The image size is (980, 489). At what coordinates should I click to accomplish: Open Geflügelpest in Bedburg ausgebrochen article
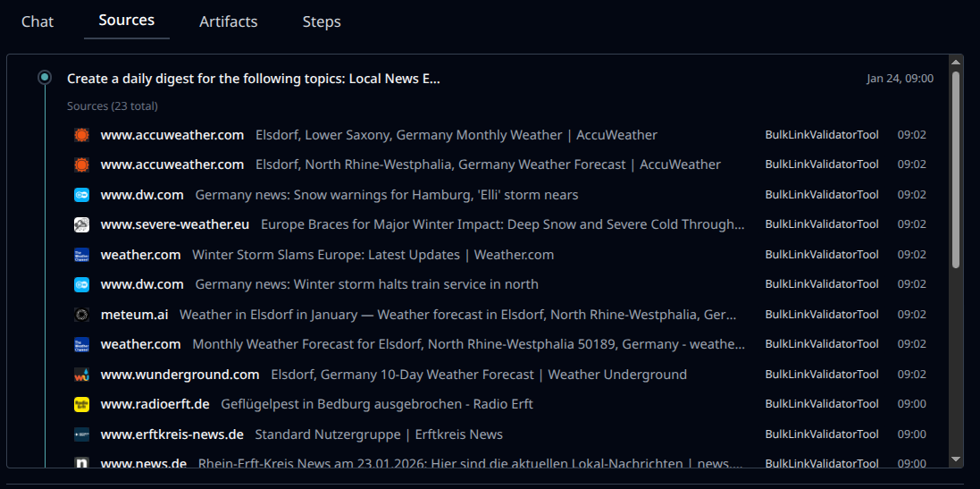point(377,404)
